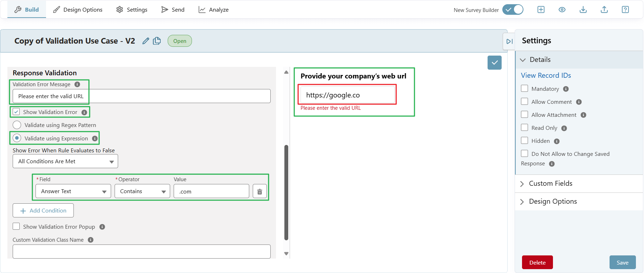Expand the Custom Fields section

(579, 184)
